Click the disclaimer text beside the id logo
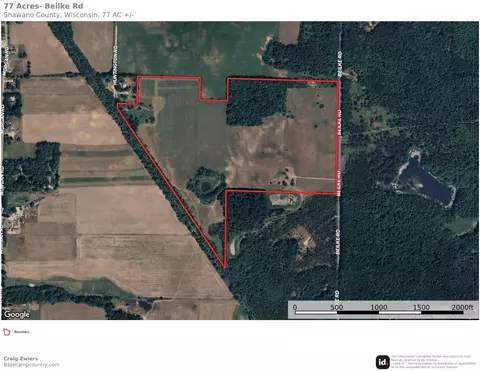 coord(433,362)
